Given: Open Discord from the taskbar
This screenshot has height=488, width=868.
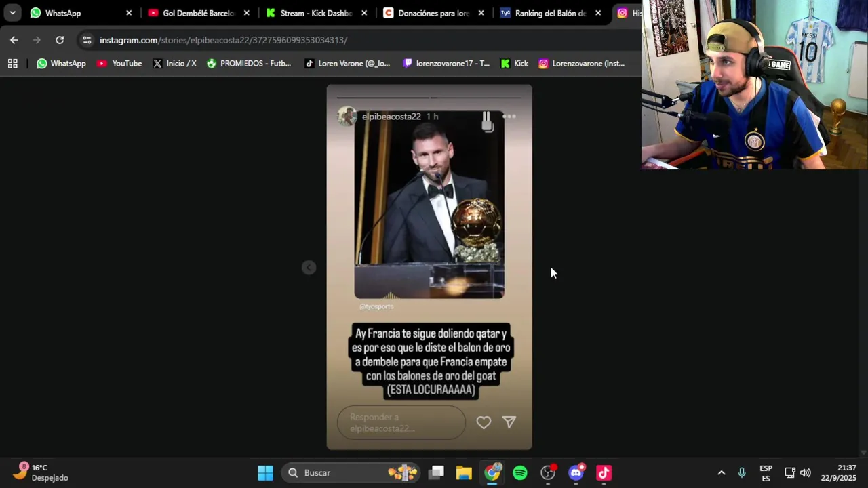Looking at the screenshot, I should coord(576,472).
